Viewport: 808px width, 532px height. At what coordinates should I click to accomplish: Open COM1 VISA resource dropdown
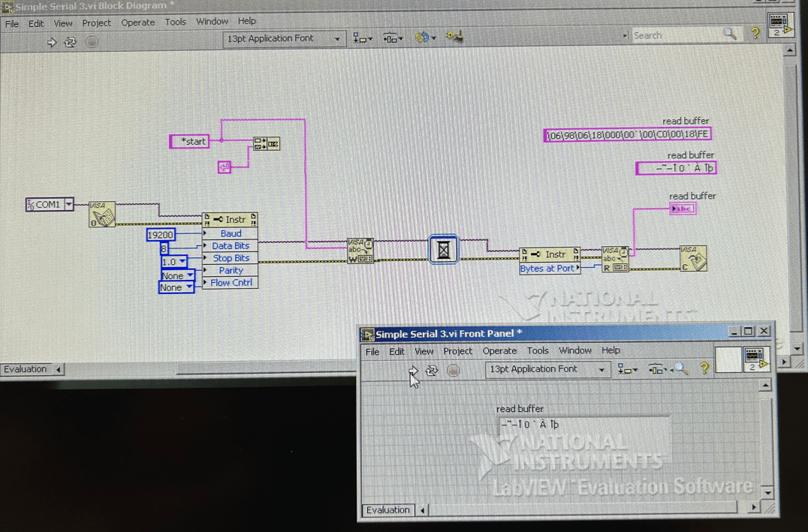point(69,204)
